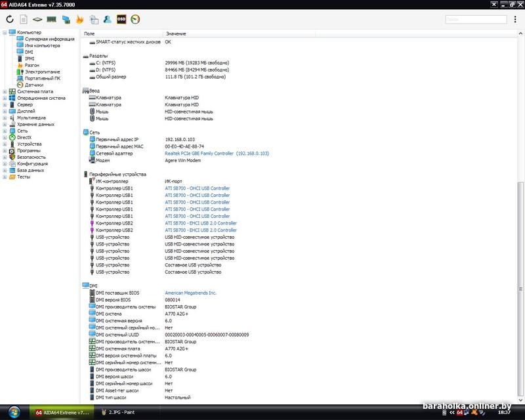Select the D: (NTFS) partition row
Image resolution: width=525 pixels, height=420 pixels.
(298, 70)
